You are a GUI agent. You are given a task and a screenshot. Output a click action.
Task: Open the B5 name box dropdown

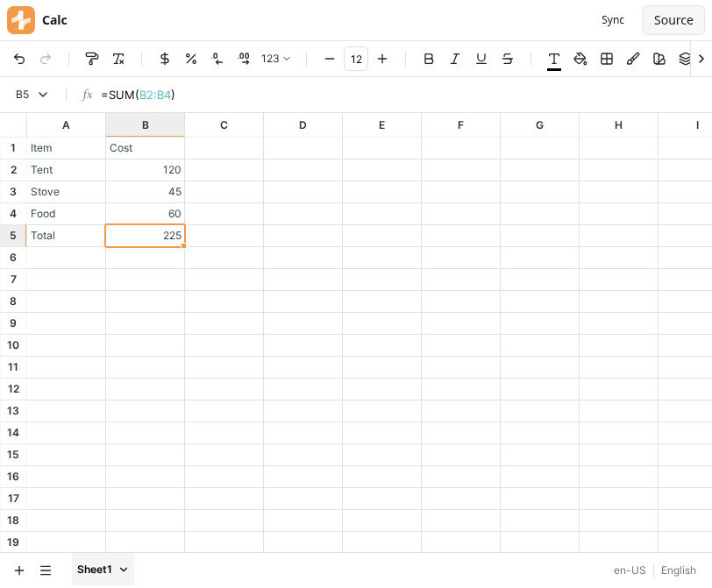(43, 95)
